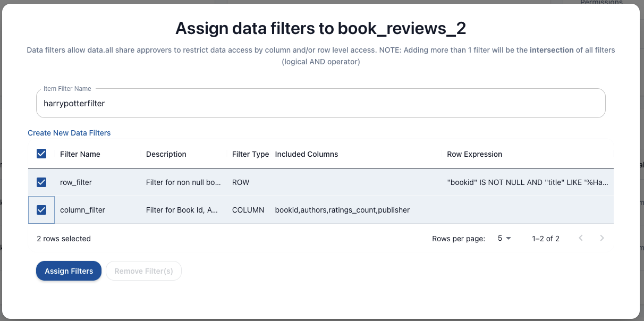The width and height of the screenshot is (644, 321).
Task: Click the ROW filter type cell
Action: [x=249, y=182]
